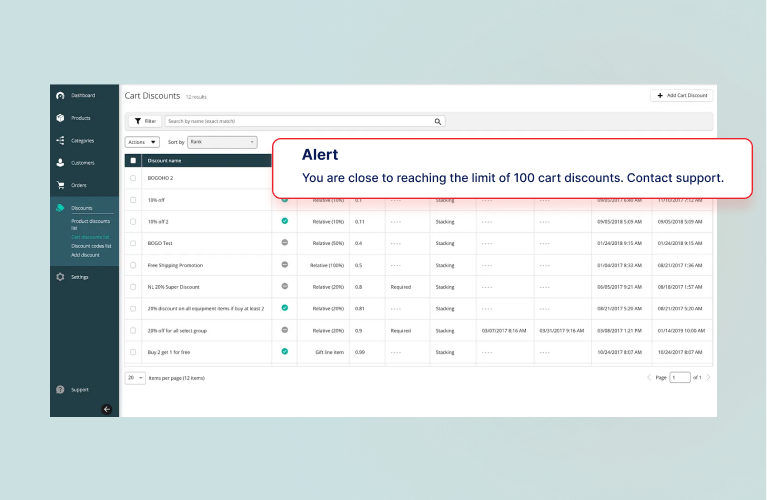Image resolution: width=767 pixels, height=500 pixels.
Task: Click the Support question mark icon
Action: point(60,389)
